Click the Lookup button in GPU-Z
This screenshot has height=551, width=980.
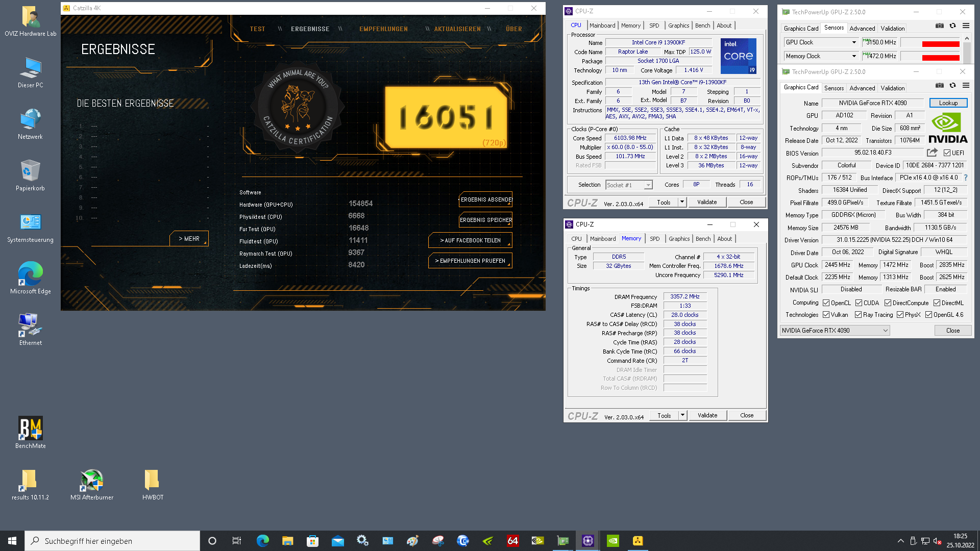point(948,103)
